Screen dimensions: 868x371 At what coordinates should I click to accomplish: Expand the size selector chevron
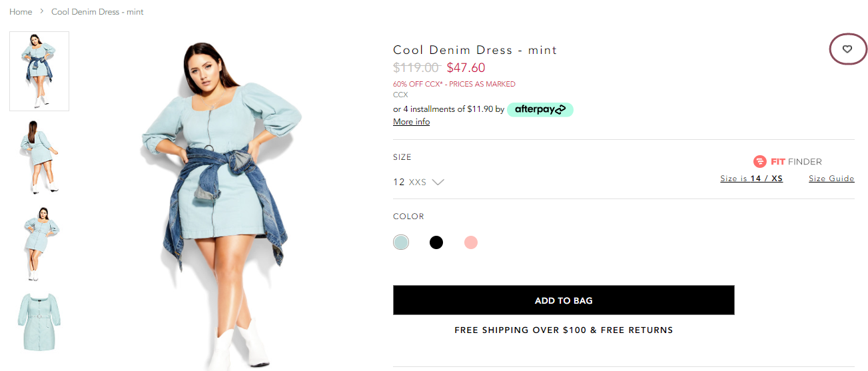click(438, 182)
